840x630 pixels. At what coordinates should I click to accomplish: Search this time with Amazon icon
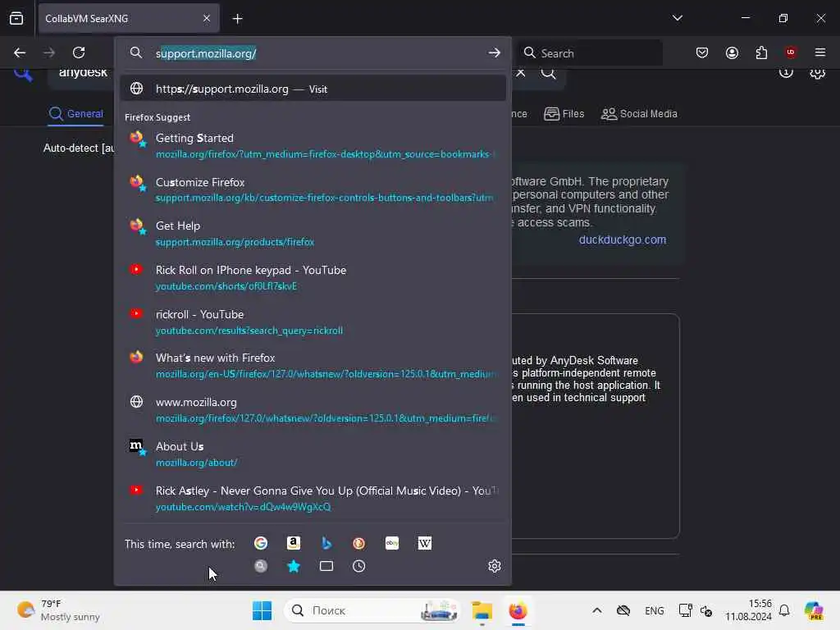tap(294, 543)
